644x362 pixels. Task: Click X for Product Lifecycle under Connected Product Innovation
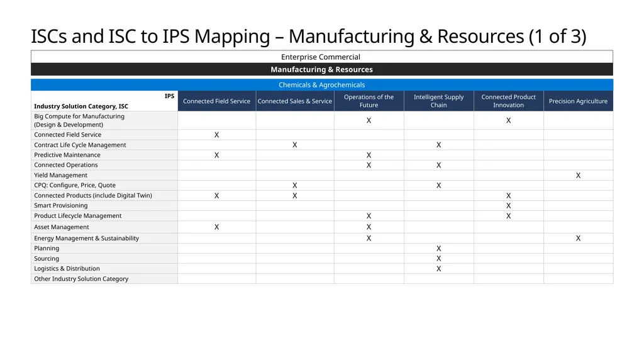pos(508,216)
